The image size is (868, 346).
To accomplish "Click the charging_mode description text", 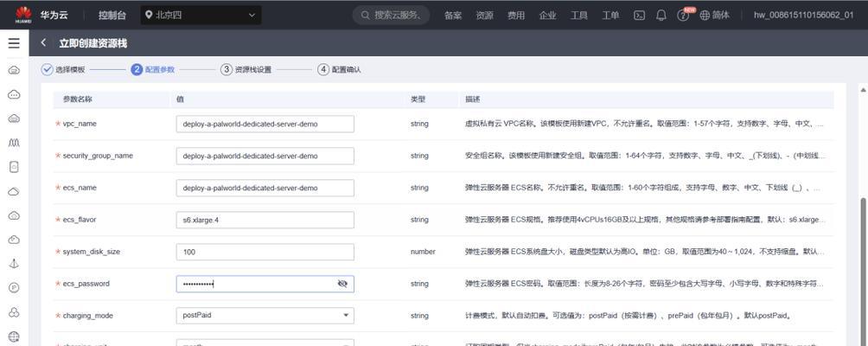I will point(627,316).
